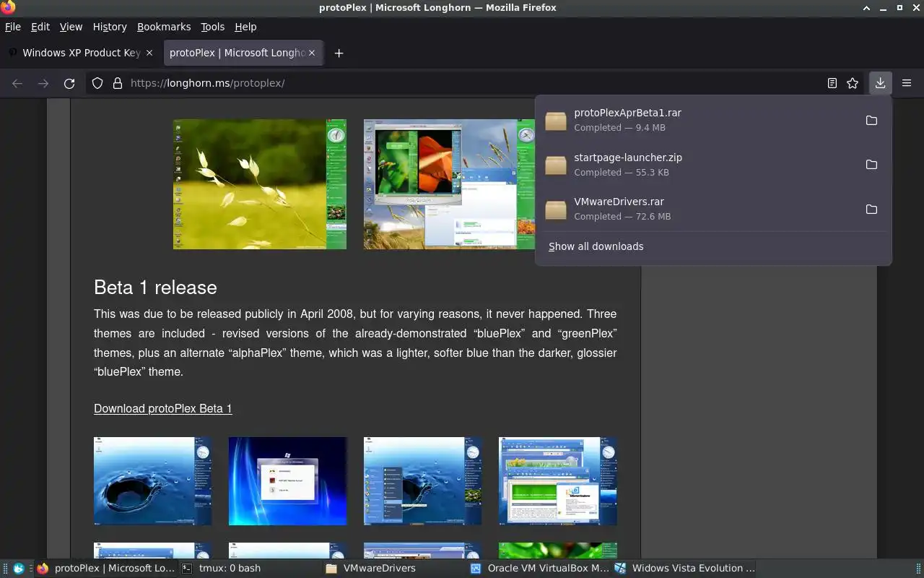Switch to VMwareDrivers folder window in taskbar
924x578 pixels.
394,569
